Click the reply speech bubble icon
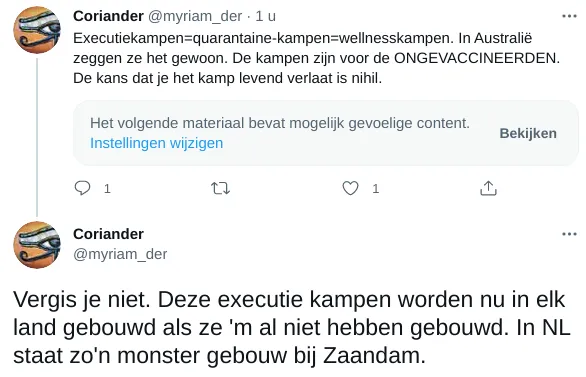586x377 pixels. 83,188
